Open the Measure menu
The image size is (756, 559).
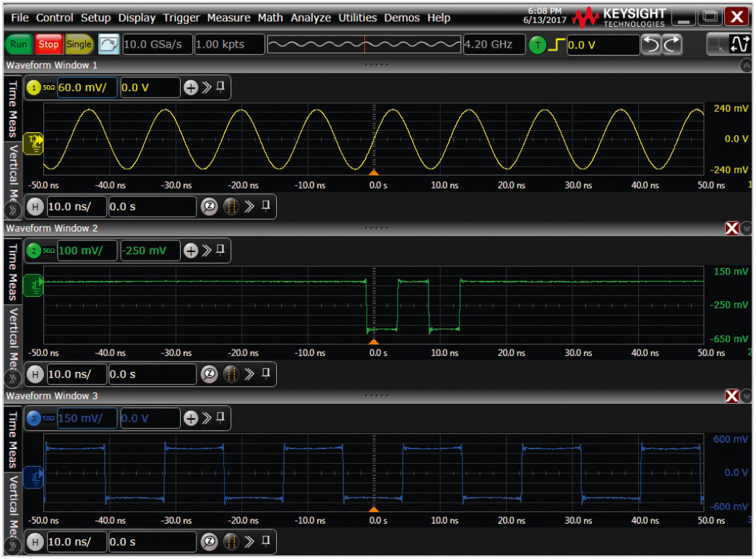coord(228,18)
